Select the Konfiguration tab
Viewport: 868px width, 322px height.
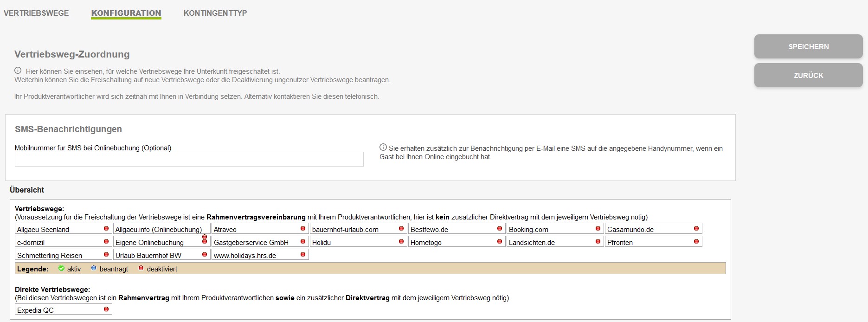[126, 13]
